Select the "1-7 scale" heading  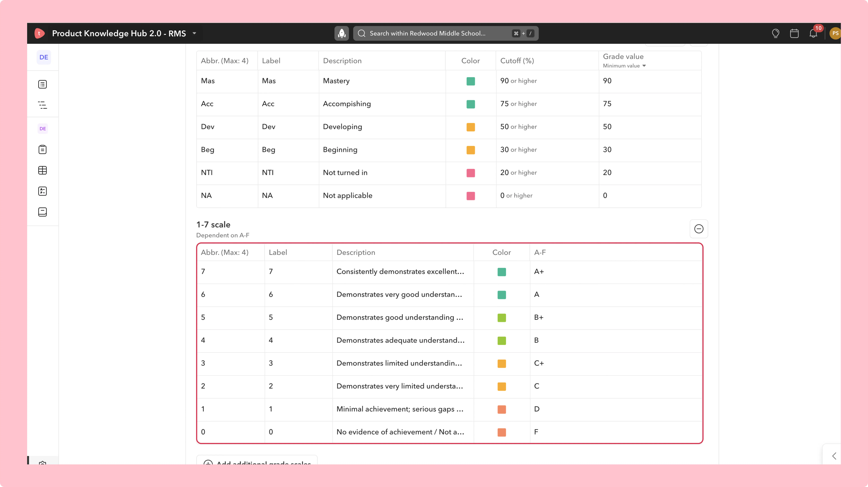point(213,225)
